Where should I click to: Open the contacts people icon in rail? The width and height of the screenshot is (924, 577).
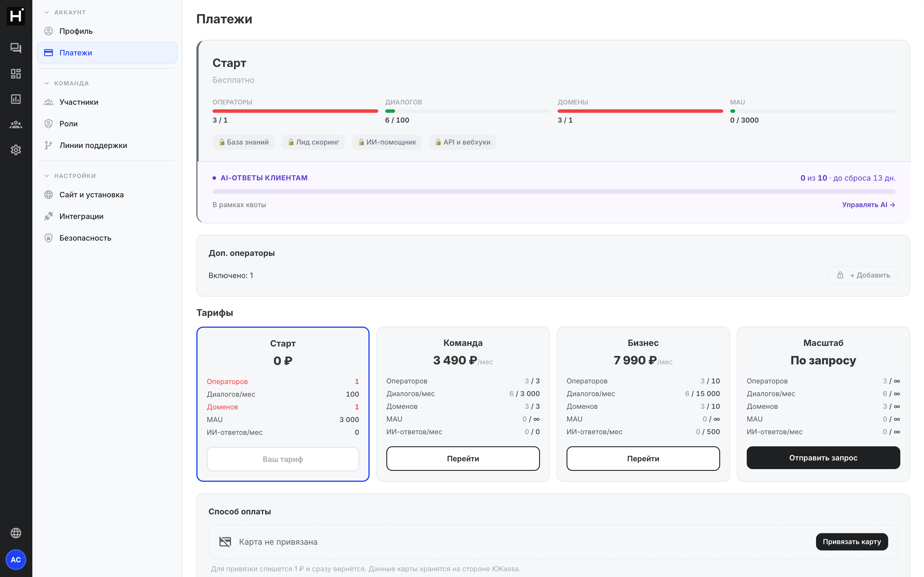click(x=16, y=125)
